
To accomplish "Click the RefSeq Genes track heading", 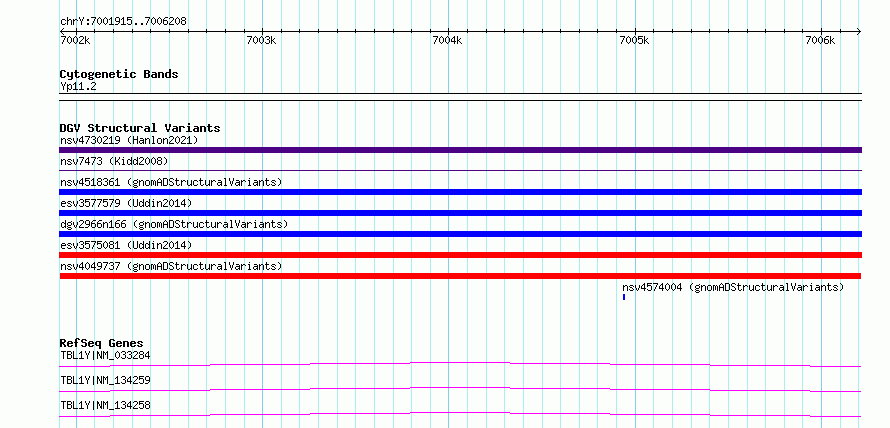I will click(101, 343).
